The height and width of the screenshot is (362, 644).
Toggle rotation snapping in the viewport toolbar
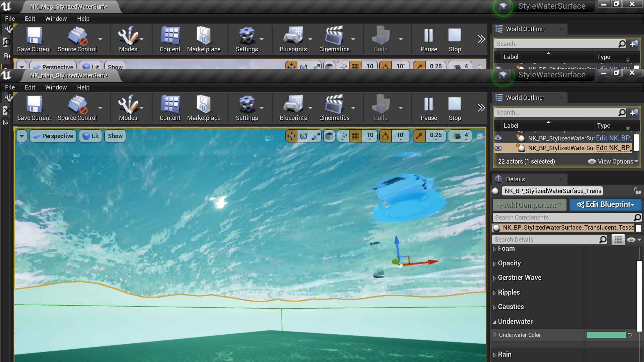click(x=385, y=136)
